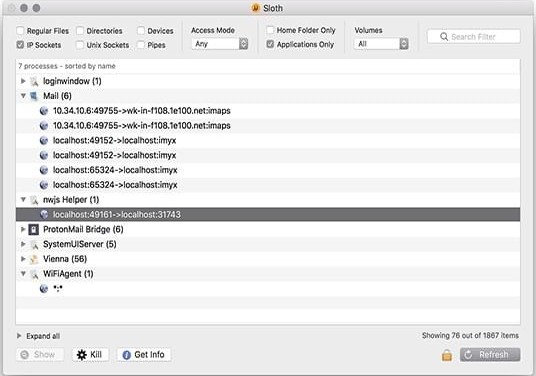
Task: Click globe icon of second localhost:65324 row
Action: coord(44,185)
